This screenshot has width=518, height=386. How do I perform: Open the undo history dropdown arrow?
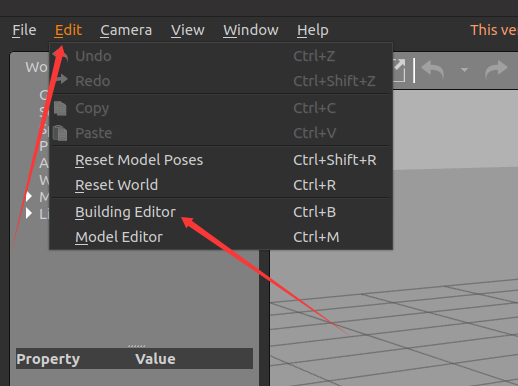pos(464,70)
